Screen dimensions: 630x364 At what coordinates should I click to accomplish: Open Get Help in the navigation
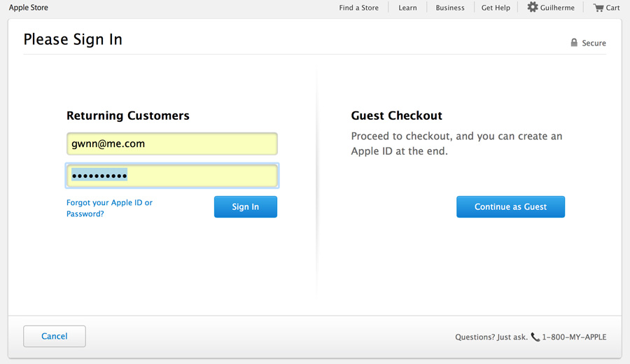coord(496,8)
